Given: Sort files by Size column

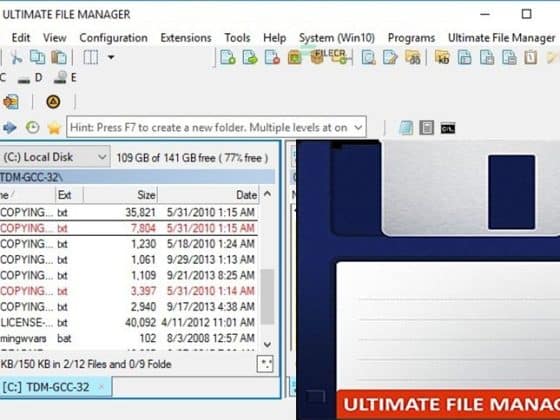Looking at the screenshot, I should click(120, 195).
